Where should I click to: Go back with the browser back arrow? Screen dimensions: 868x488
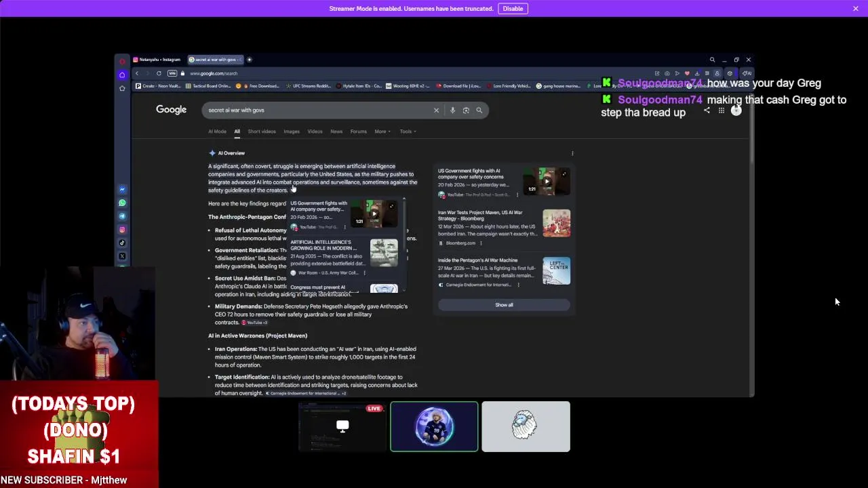coord(137,73)
